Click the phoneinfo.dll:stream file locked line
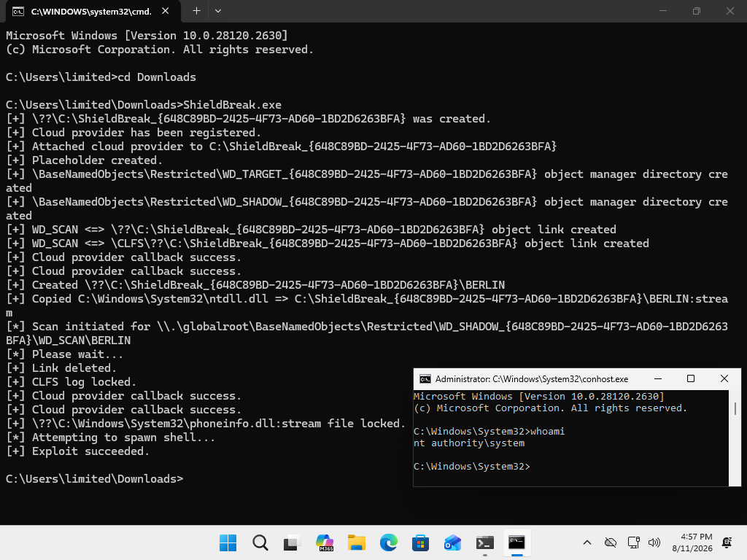This screenshot has height=560, width=747. coord(205,424)
